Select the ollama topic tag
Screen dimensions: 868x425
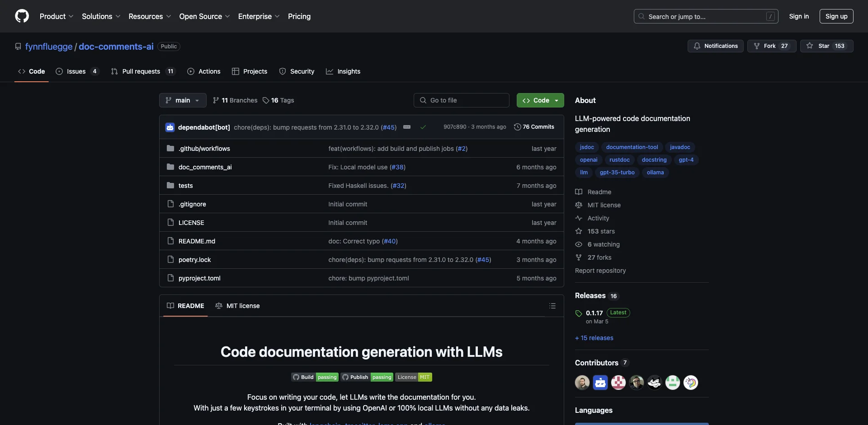655,173
